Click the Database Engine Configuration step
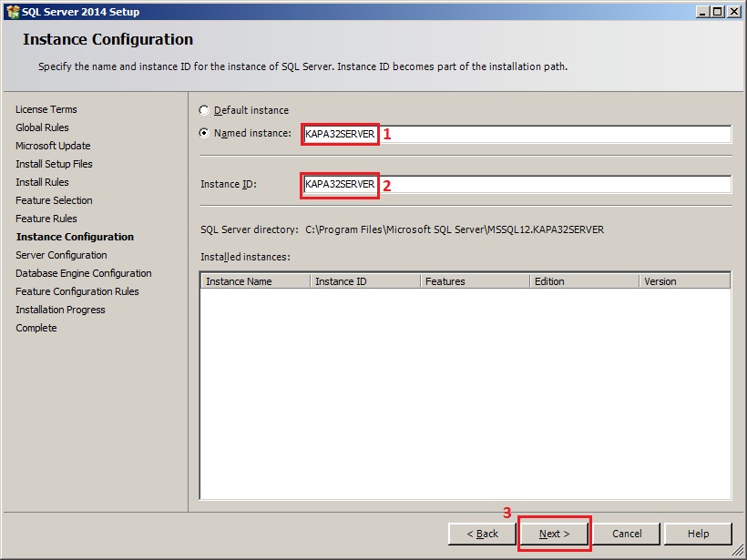This screenshot has height=560, width=747. click(x=84, y=273)
